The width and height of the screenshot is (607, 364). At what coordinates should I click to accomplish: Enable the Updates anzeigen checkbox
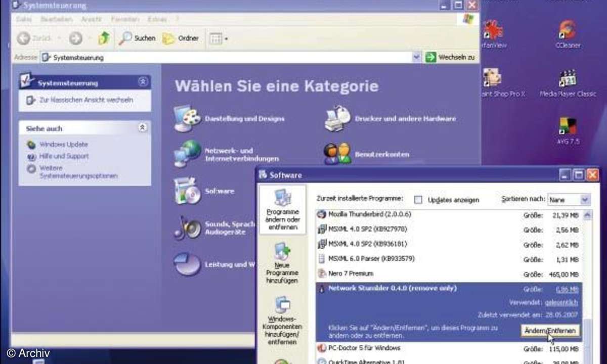(418, 200)
